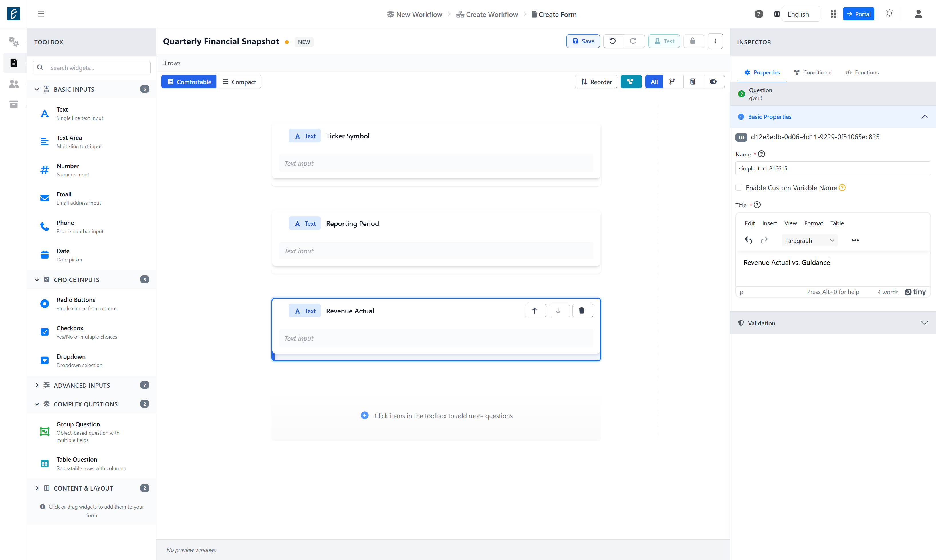Select the All filter button

(654, 82)
